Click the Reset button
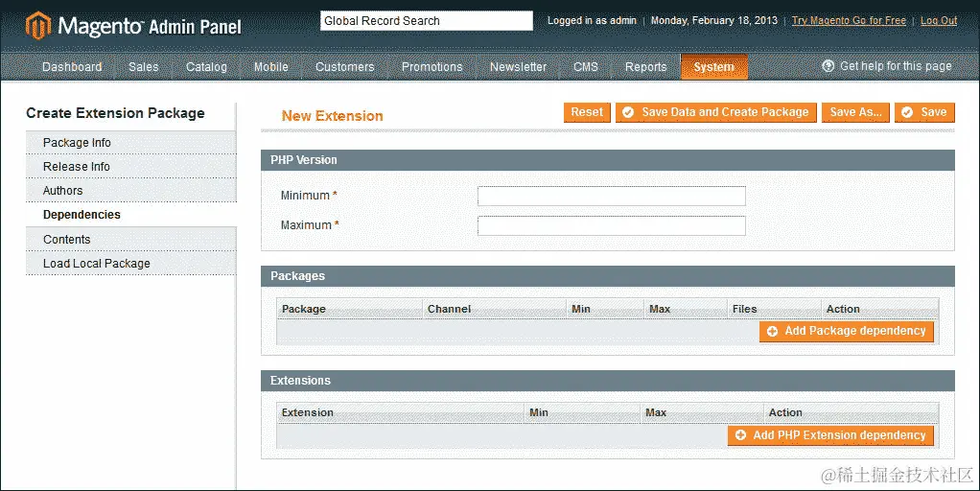 click(587, 112)
